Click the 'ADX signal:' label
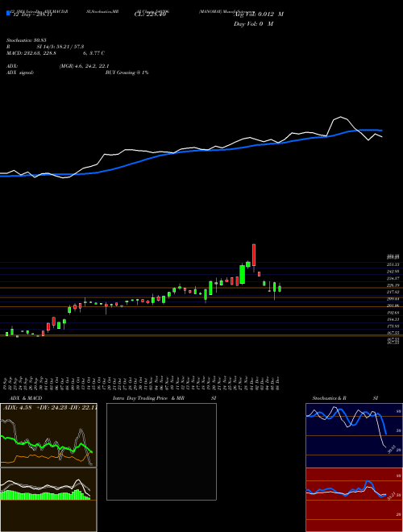Viewport: 403px width, 532px height. coord(20,73)
